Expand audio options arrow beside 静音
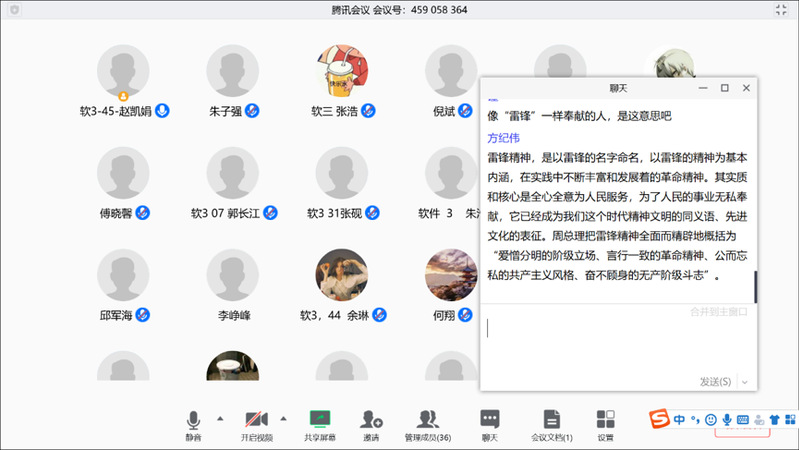This screenshot has width=799, height=450. point(220,418)
